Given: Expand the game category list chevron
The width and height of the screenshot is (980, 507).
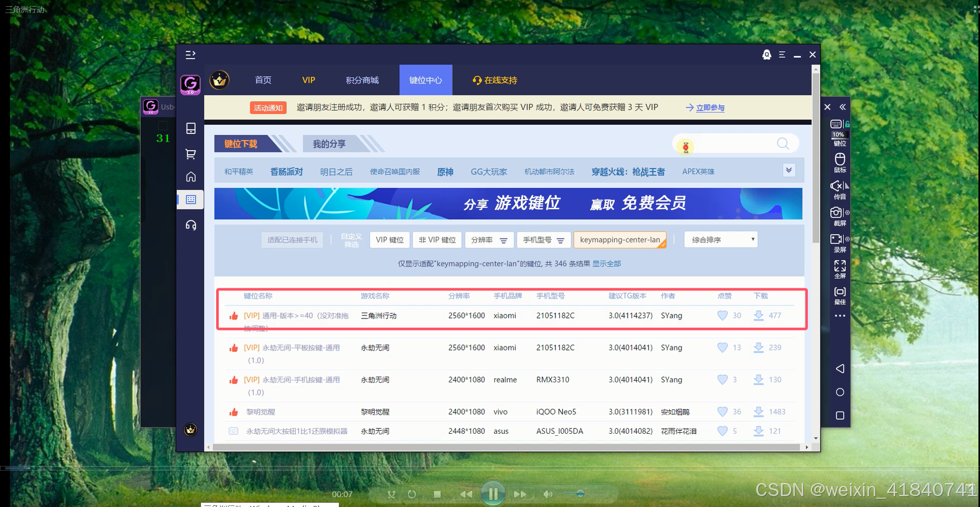Looking at the screenshot, I should pyautogui.click(x=789, y=170).
